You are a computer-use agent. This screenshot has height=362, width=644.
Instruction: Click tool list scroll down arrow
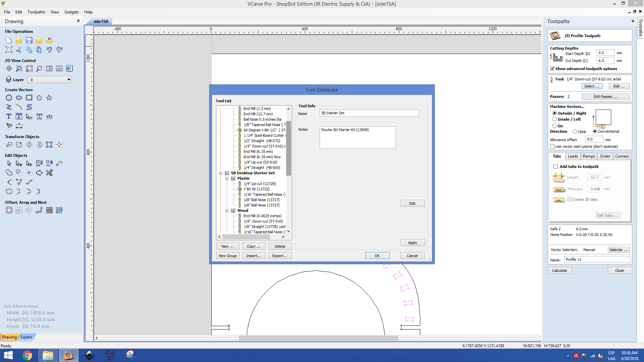[288, 232]
